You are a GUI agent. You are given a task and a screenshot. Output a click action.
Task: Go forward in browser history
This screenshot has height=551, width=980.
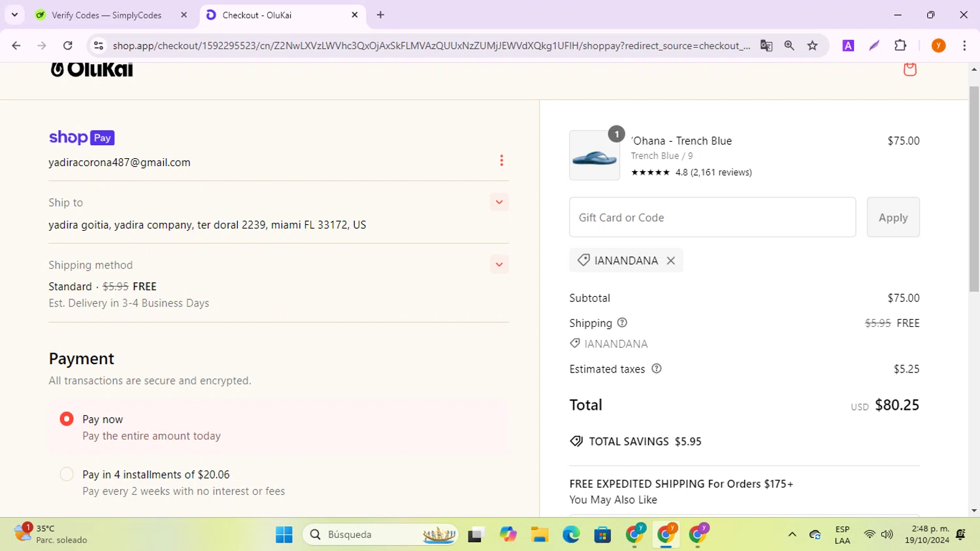click(42, 45)
